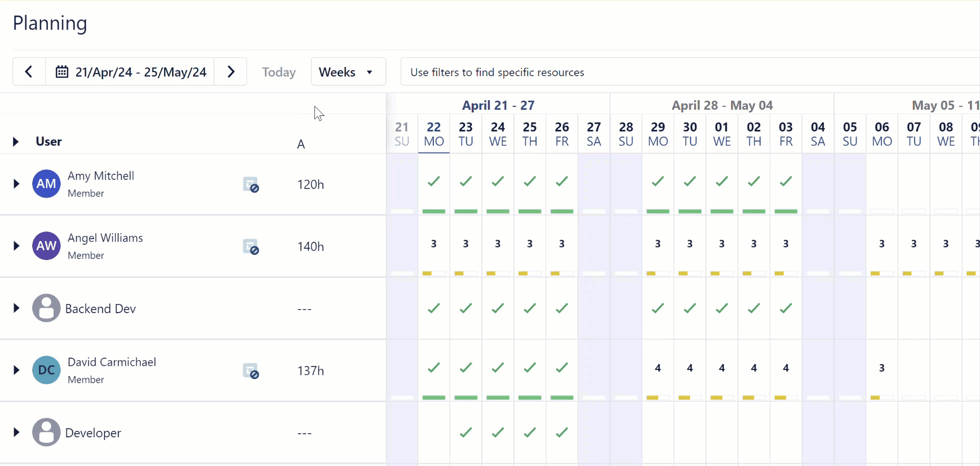Screen dimensions: 980x466
Task: Click the next week arrow
Action: coord(231,72)
